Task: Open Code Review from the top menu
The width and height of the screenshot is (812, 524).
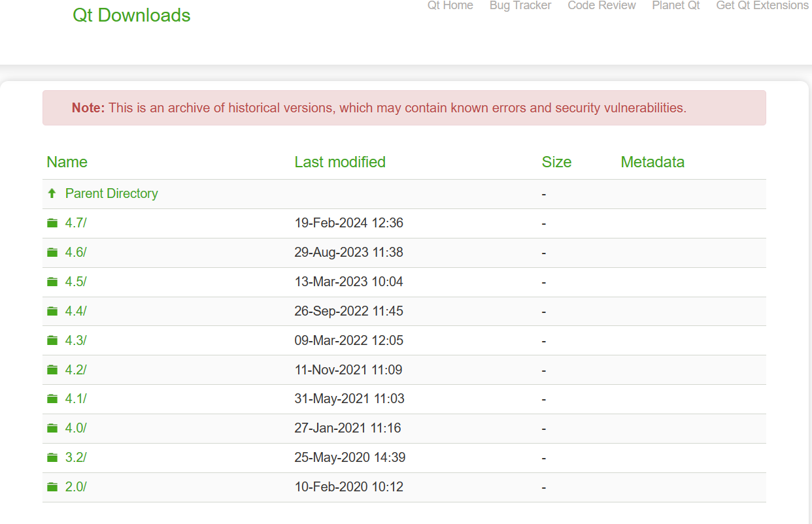Action: tap(601, 5)
